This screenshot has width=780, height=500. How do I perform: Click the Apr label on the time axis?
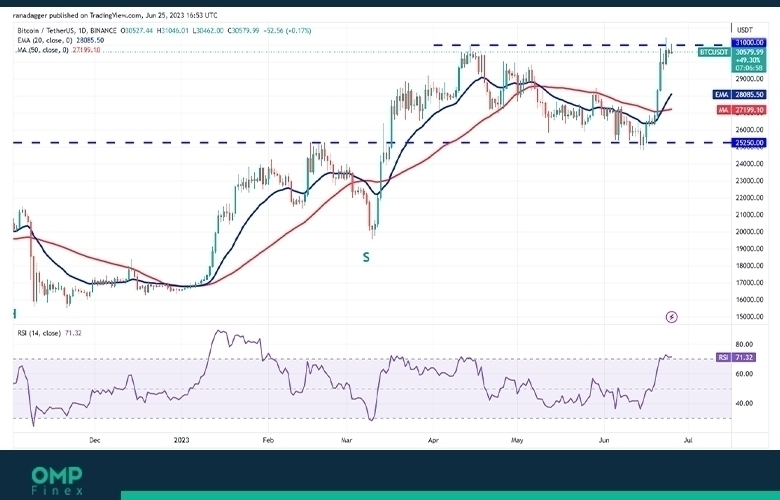[x=433, y=440]
